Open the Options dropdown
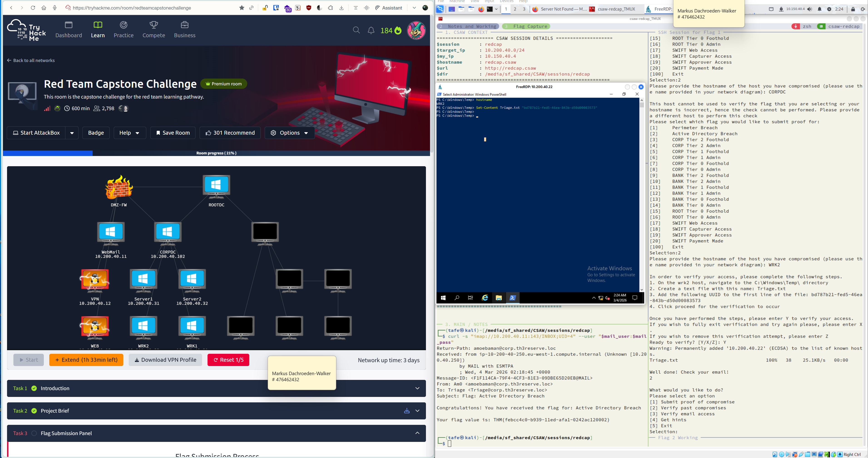868x458 pixels. pyautogui.click(x=290, y=133)
